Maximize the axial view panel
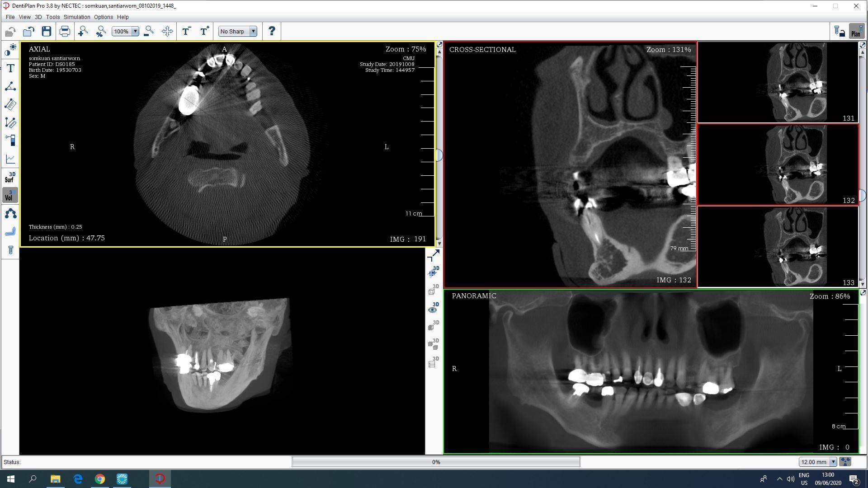Screen dimensions: 868x488 point(439,45)
